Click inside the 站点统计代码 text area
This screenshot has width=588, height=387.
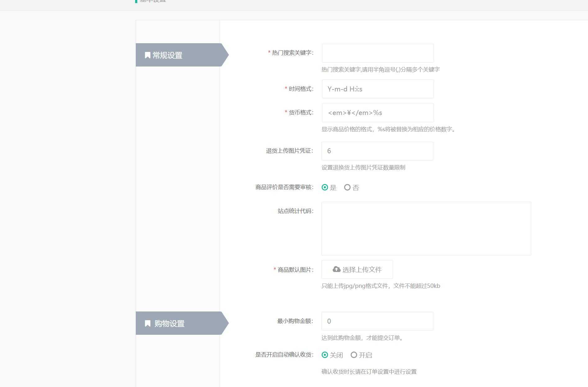(x=426, y=228)
